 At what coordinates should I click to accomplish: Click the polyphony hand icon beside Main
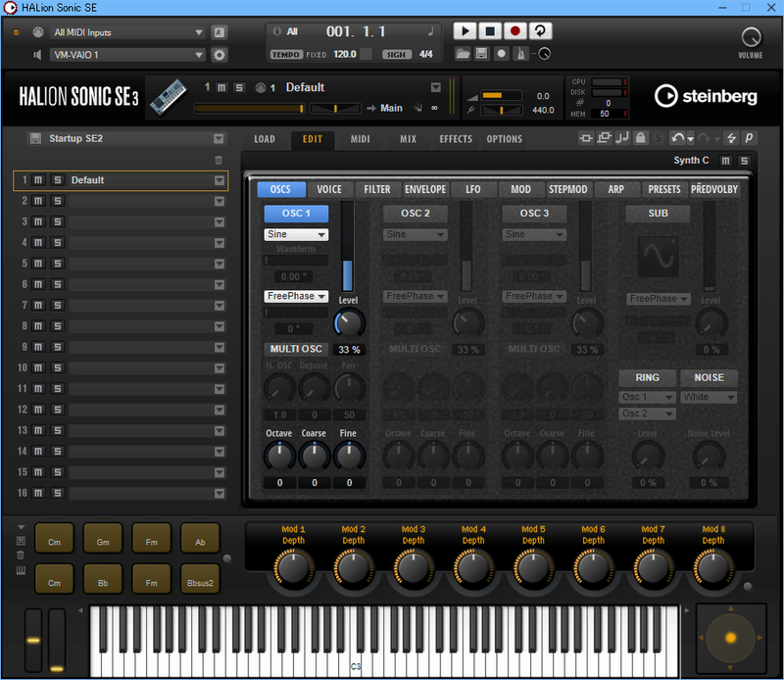pyautogui.click(x=418, y=108)
